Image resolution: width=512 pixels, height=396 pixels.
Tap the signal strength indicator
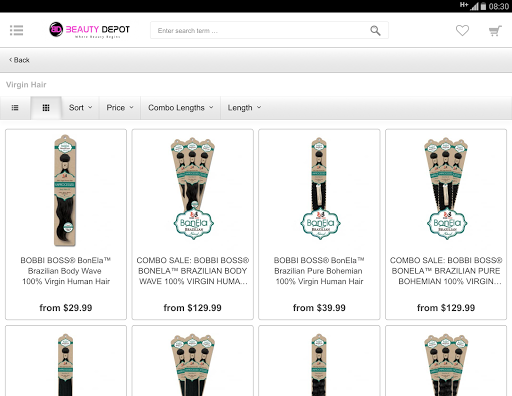pyautogui.click(x=474, y=6)
